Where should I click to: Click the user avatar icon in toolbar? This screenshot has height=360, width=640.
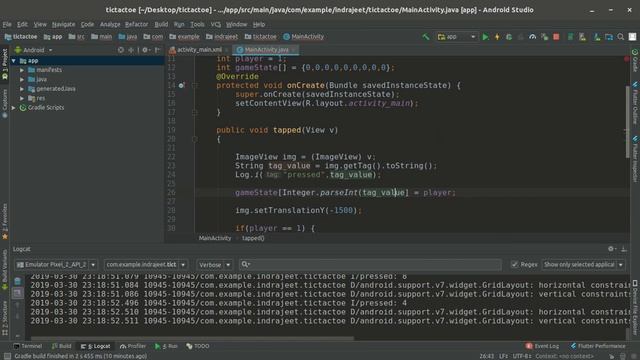tap(632, 37)
